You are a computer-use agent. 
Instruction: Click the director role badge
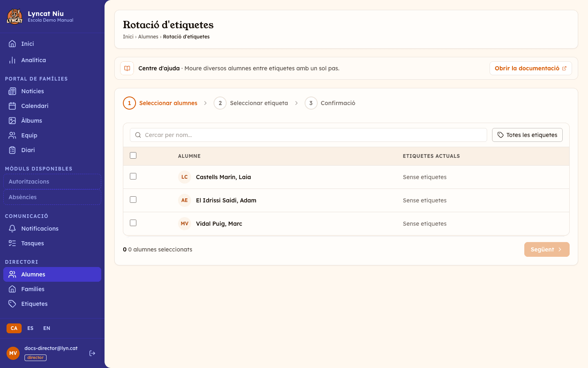pyautogui.click(x=36, y=358)
